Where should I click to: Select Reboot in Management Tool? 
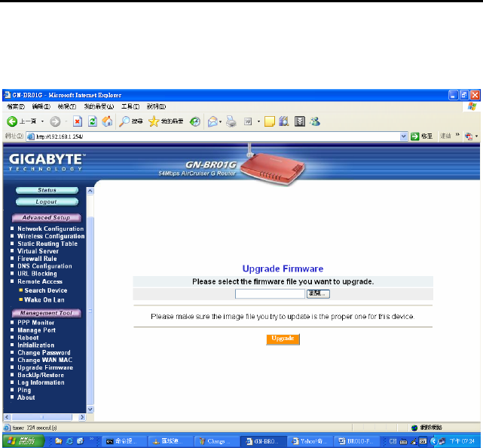pyautogui.click(x=28, y=338)
